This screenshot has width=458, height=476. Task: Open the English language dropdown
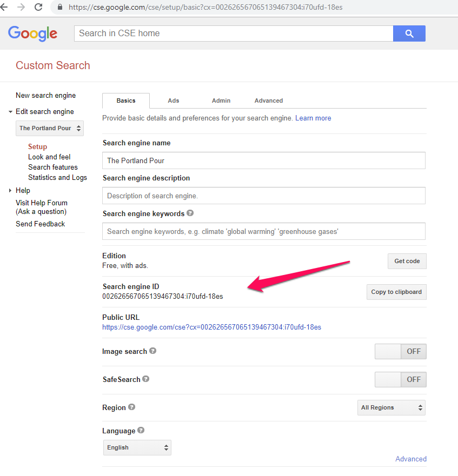click(137, 447)
